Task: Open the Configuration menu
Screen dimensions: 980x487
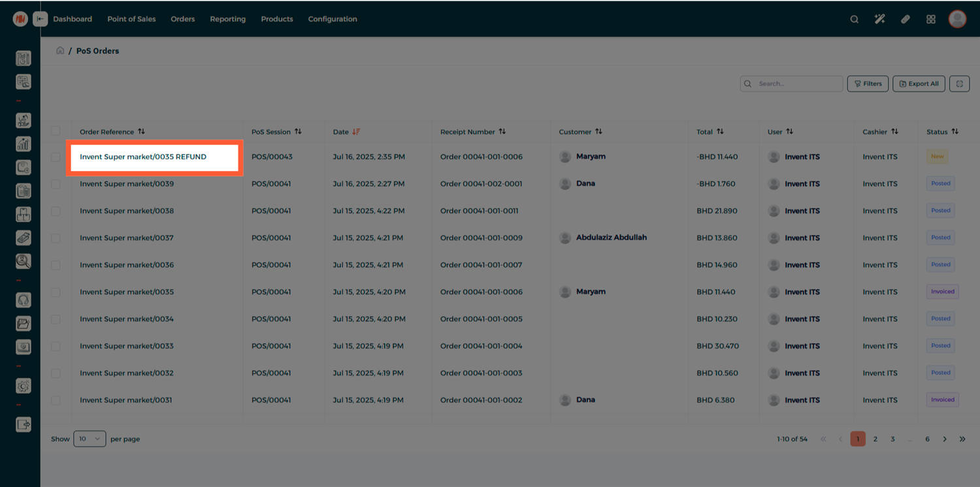Action: (x=333, y=19)
